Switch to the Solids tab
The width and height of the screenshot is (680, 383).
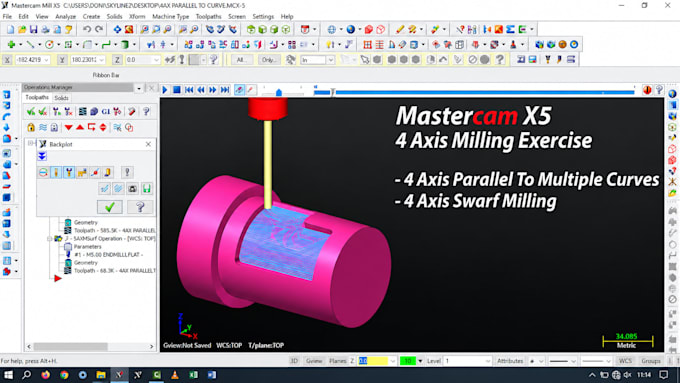pyautogui.click(x=61, y=98)
